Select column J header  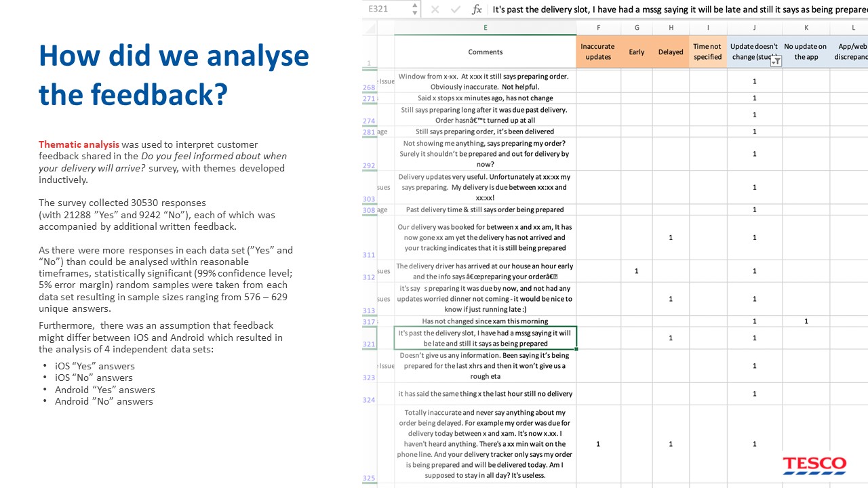(x=754, y=28)
